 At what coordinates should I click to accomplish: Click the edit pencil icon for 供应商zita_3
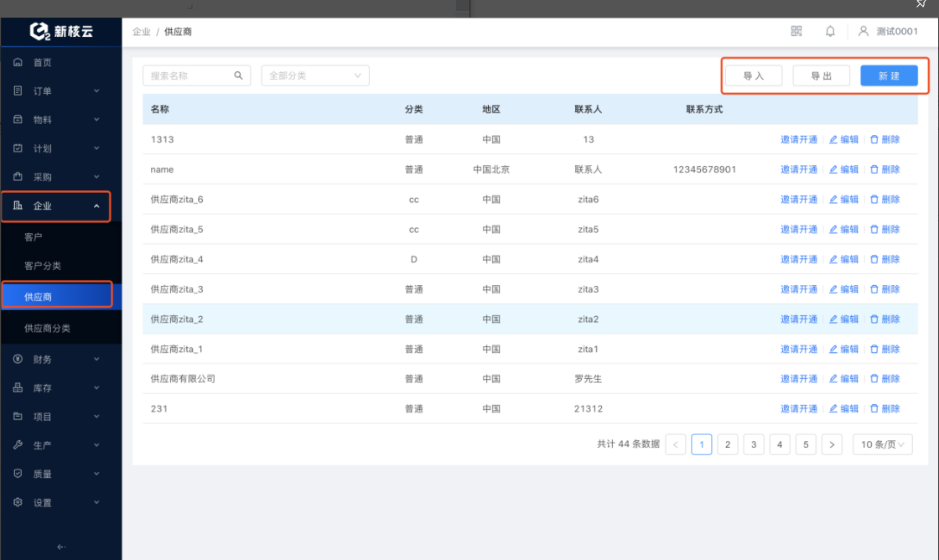833,289
